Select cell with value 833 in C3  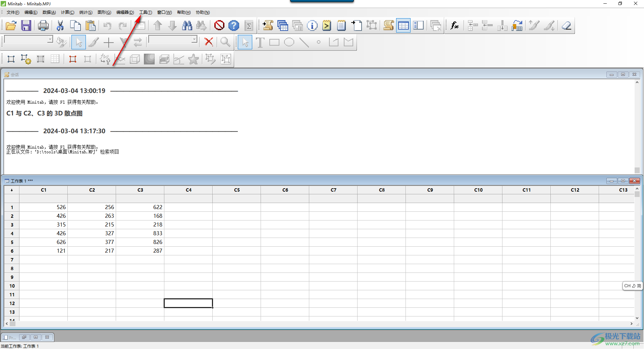pos(140,234)
